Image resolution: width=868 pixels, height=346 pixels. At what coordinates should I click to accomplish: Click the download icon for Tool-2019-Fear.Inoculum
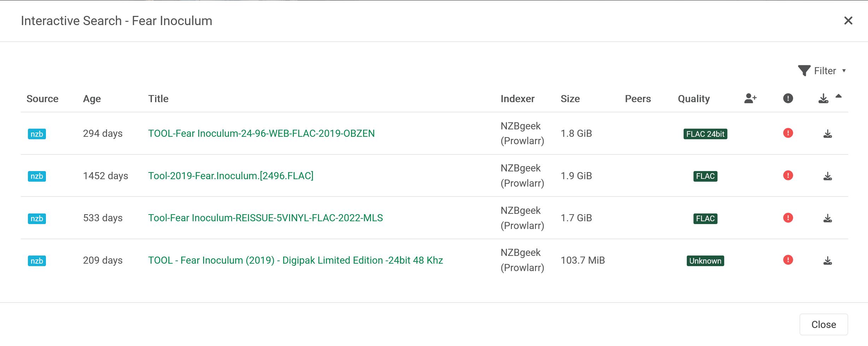coord(828,176)
